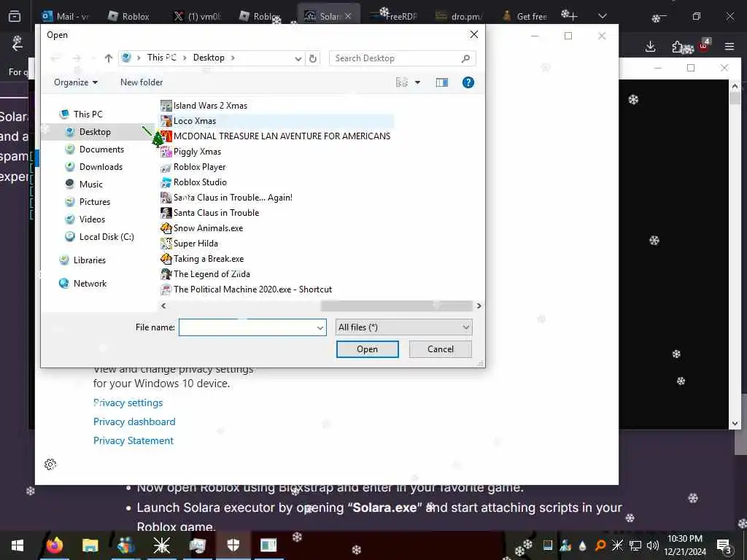Open the Privacy settings link
The width and height of the screenshot is (747, 560).
[128, 402]
